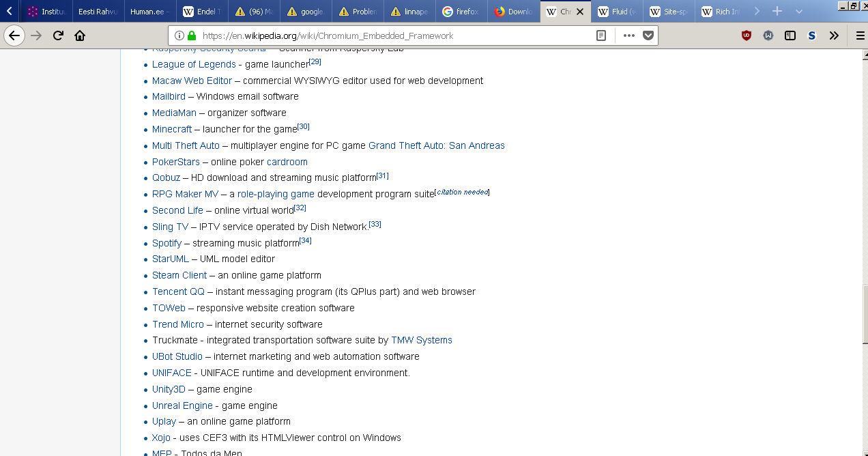Viewport: 868px width, 456px height.
Task: Switch to the Problem warning tab
Action: (x=358, y=12)
